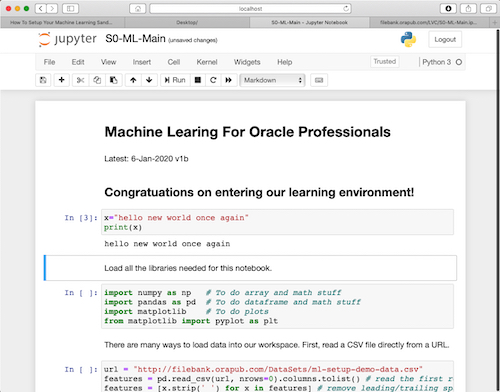Click the Python 3 kernel status circle

(x=459, y=62)
